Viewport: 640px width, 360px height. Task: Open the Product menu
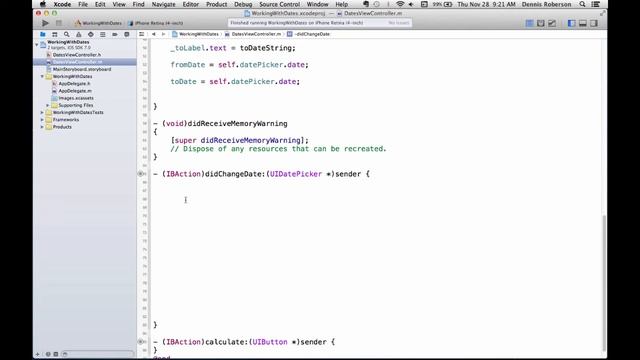pyautogui.click(x=216, y=4)
